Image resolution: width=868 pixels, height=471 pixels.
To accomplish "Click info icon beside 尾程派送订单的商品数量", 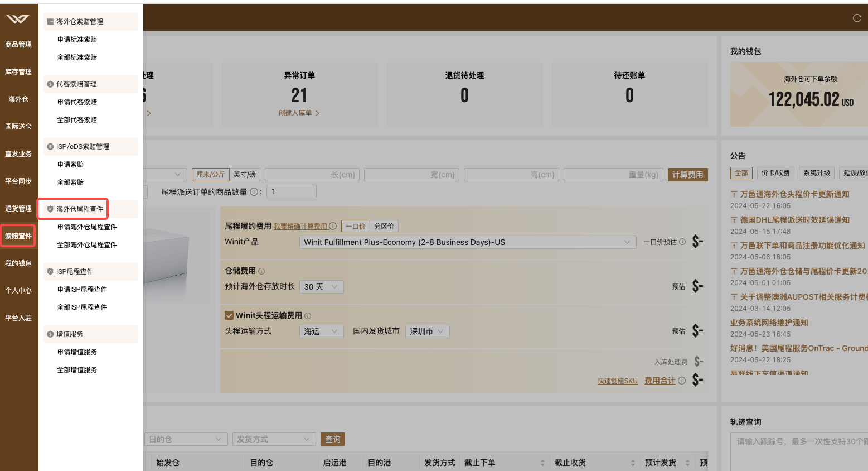I will [254, 192].
